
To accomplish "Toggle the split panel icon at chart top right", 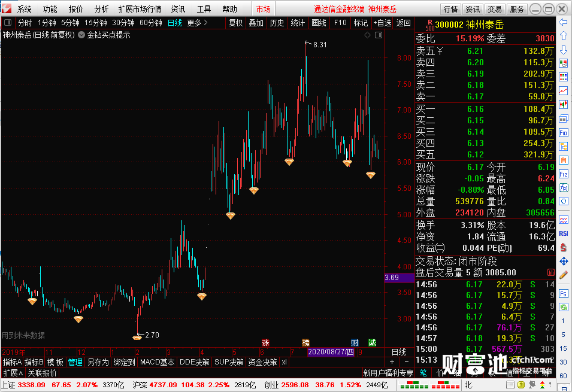I will tap(379, 35).
